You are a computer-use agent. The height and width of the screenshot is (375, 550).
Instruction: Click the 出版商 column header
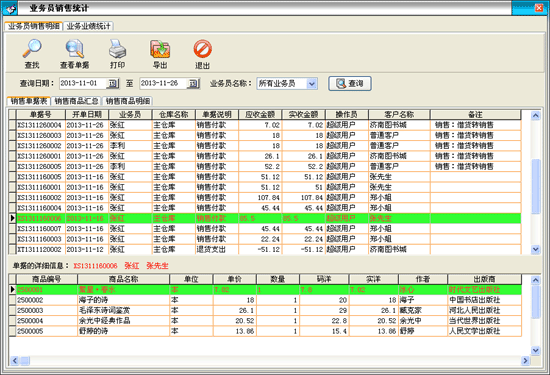(484, 279)
